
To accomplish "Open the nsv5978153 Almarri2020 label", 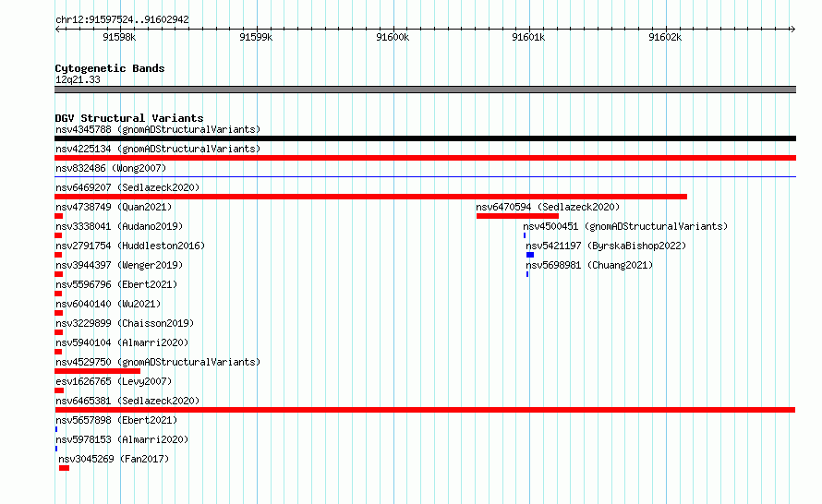I will point(122,439).
